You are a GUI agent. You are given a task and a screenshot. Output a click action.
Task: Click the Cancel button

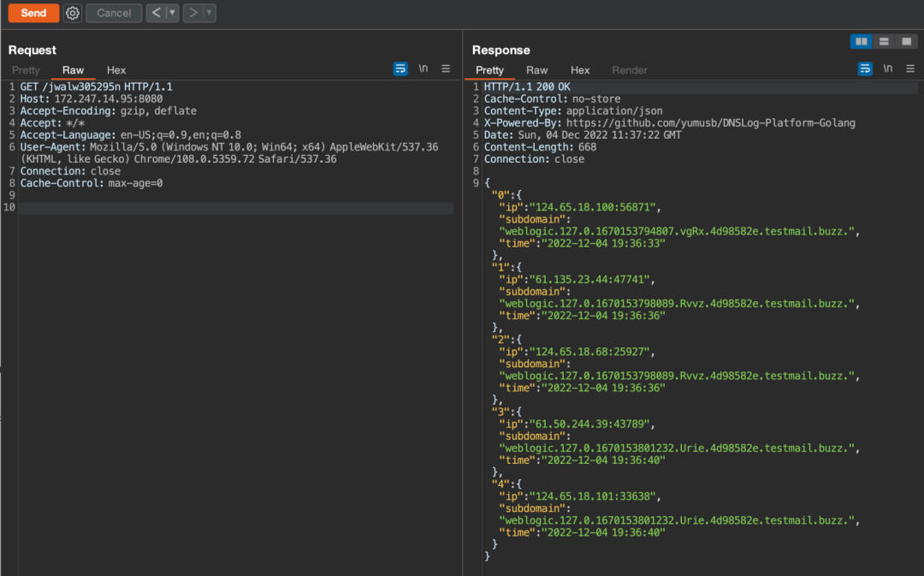[x=114, y=13]
